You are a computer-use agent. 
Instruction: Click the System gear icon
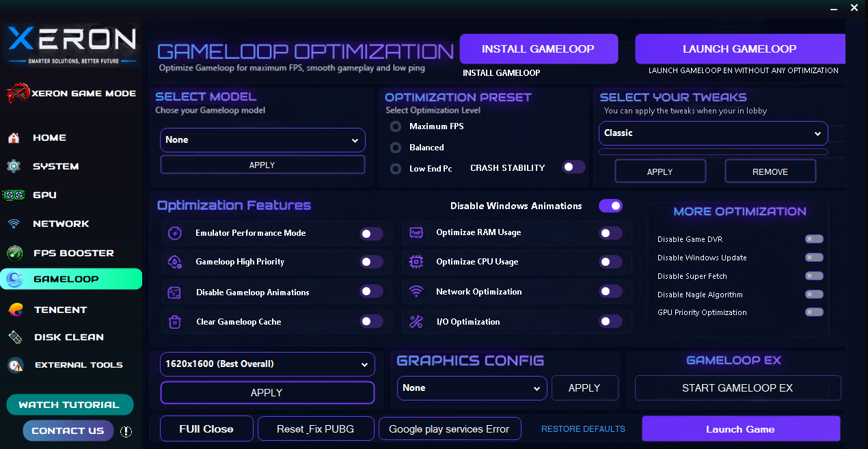pos(14,166)
